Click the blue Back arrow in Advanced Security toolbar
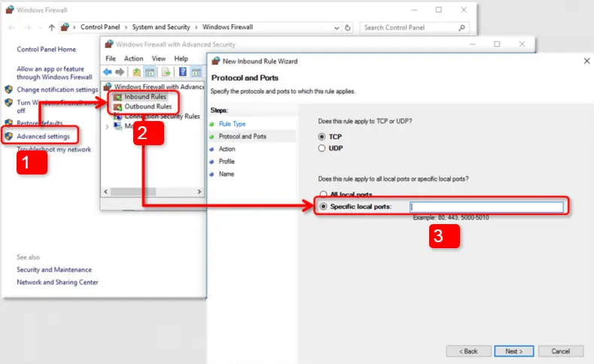The height and width of the screenshot is (364, 594). click(x=108, y=71)
